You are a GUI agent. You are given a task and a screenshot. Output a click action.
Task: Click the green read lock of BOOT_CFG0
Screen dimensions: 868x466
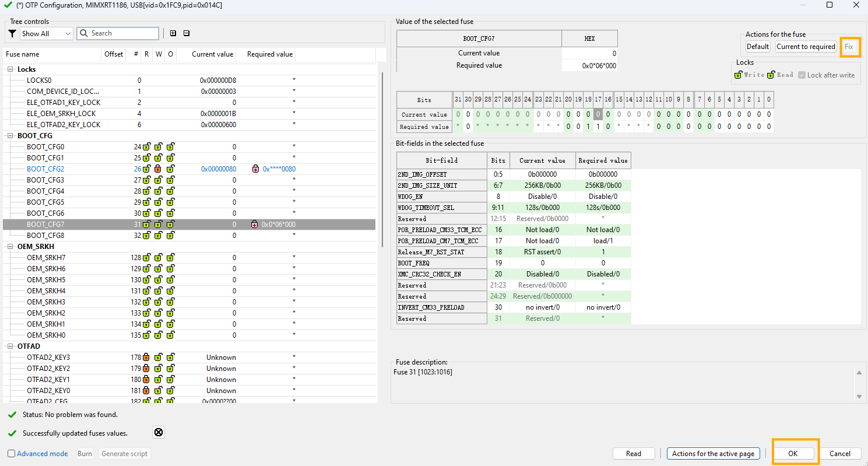click(x=146, y=147)
